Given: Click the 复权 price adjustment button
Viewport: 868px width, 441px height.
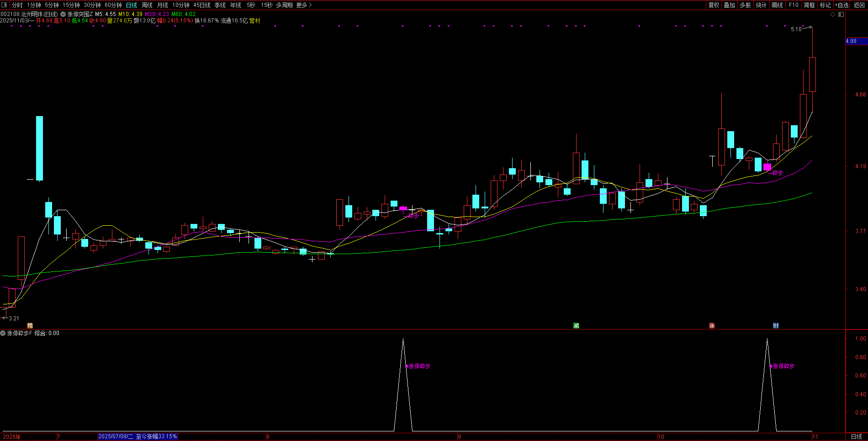Looking at the screenshot, I should [x=714, y=5].
